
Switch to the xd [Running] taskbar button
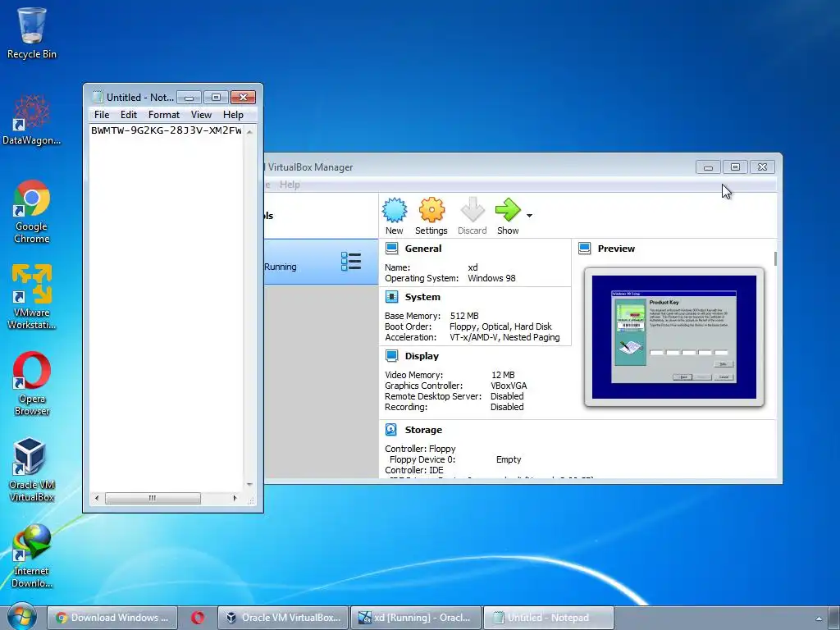click(x=415, y=618)
